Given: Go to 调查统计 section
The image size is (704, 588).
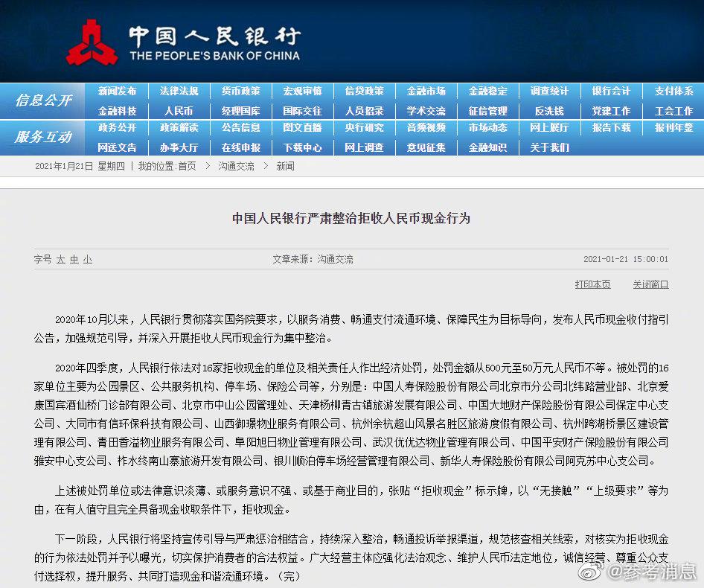Looking at the screenshot, I should (x=549, y=92).
